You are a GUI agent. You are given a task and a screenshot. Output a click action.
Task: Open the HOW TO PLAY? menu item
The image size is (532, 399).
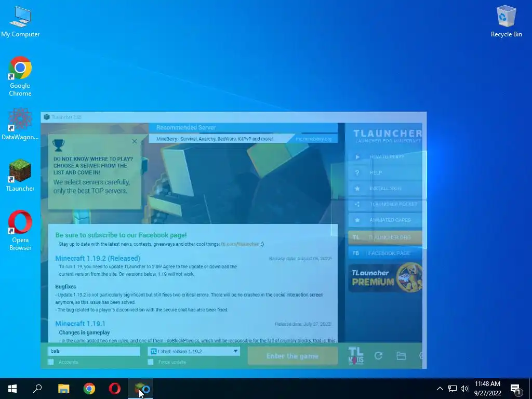coord(385,157)
